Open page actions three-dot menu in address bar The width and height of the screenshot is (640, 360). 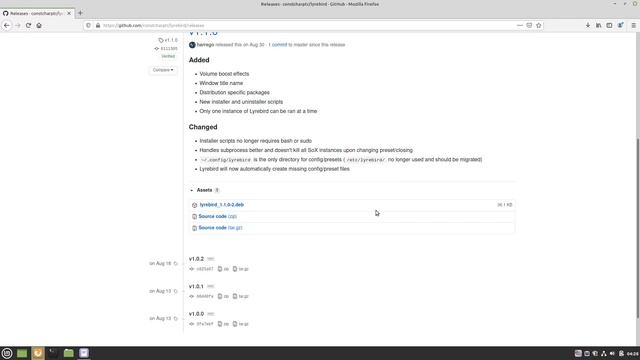tap(520, 25)
